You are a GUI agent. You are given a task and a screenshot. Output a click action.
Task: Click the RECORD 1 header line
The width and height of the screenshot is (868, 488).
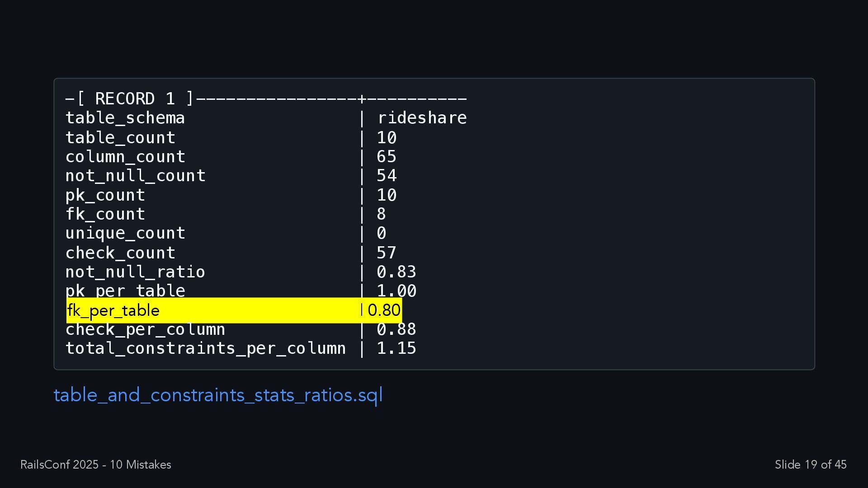coord(266,99)
